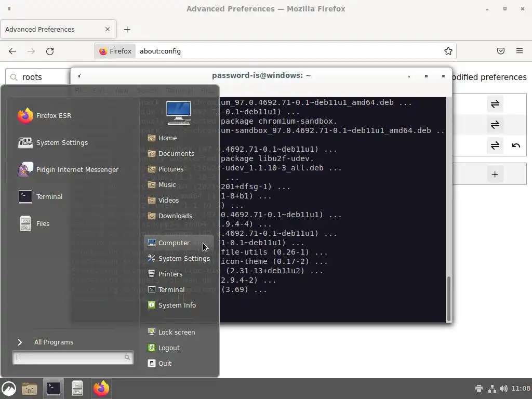Image resolution: width=532 pixels, height=399 pixels.
Task: Click the magnifier in the menu search box
Action: click(127, 357)
